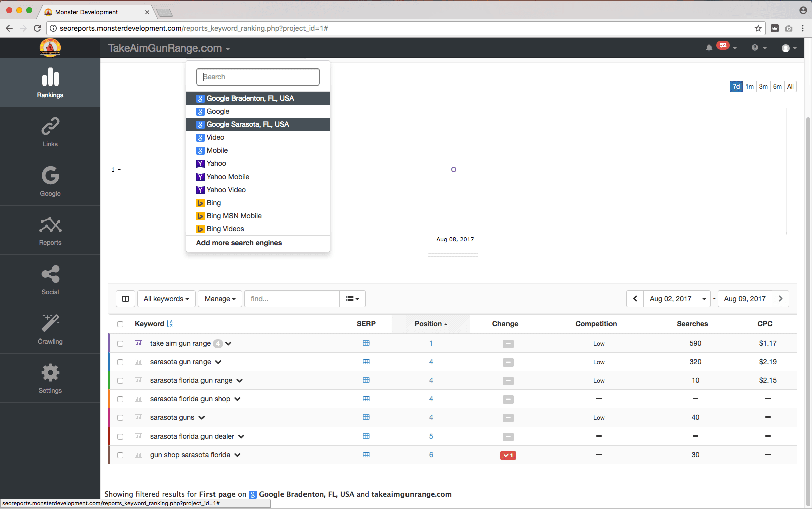Select Video search engine entry
This screenshot has width=812, height=509.
pos(258,137)
